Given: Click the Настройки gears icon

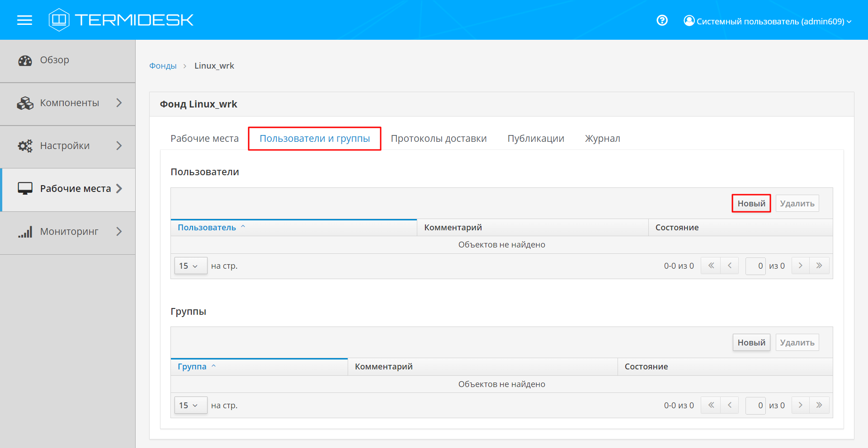Looking at the screenshot, I should pyautogui.click(x=25, y=146).
